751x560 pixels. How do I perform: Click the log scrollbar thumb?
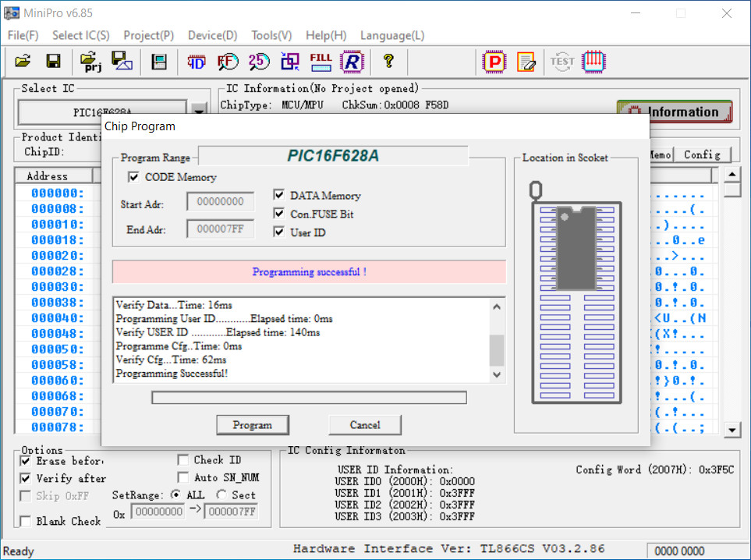tap(497, 350)
